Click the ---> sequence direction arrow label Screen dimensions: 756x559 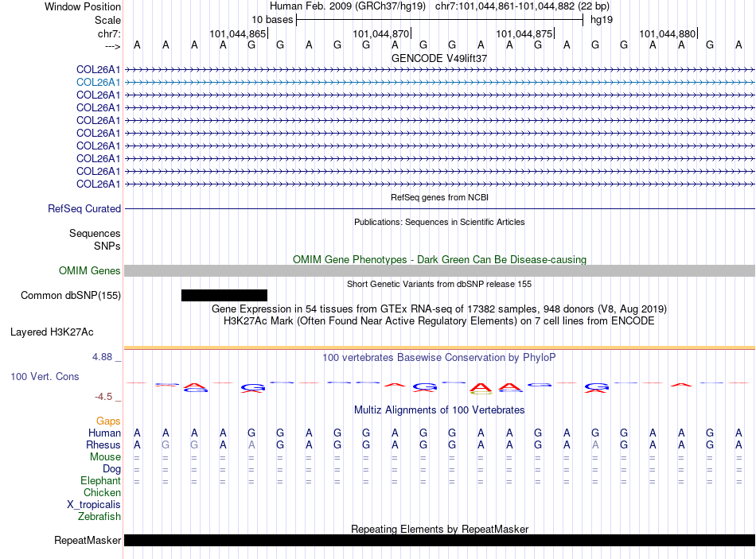tap(112, 46)
